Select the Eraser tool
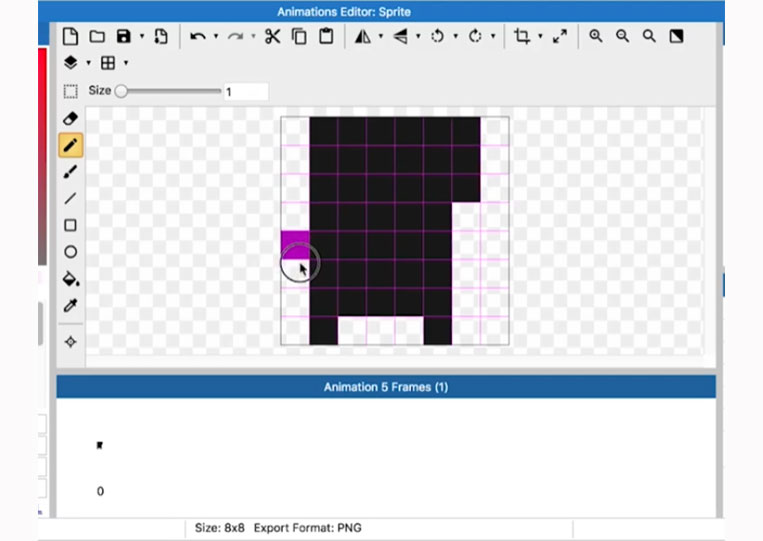Image resolution: width=763 pixels, height=541 pixels. tap(71, 119)
